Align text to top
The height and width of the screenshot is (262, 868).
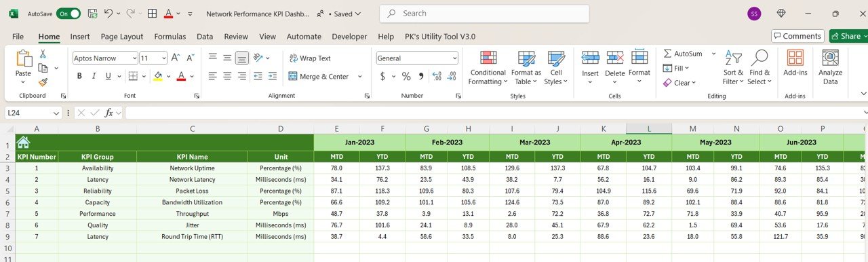(x=213, y=58)
